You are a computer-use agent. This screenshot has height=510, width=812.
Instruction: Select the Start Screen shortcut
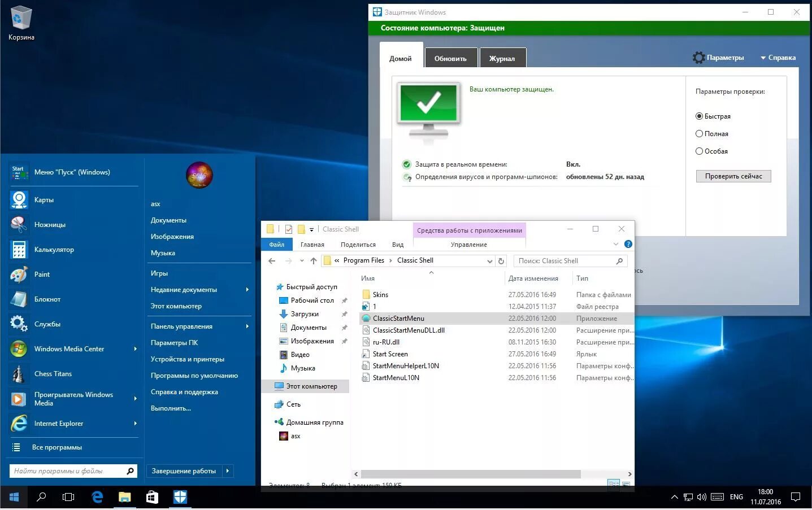(x=390, y=354)
